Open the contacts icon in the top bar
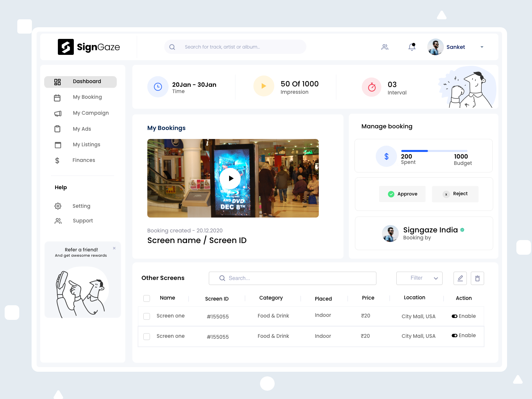This screenshot has height=399, width=532. click(385, 47)
